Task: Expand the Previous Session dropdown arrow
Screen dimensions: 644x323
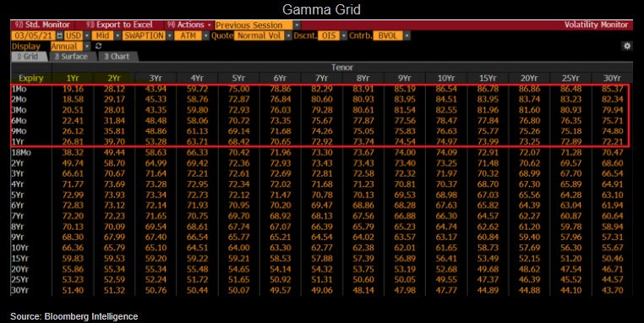Action: tap(297, 25)
